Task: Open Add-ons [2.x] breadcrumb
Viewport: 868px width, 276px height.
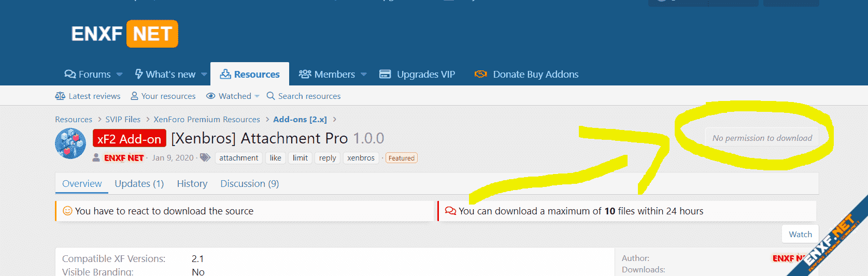Action: point(300,119)
